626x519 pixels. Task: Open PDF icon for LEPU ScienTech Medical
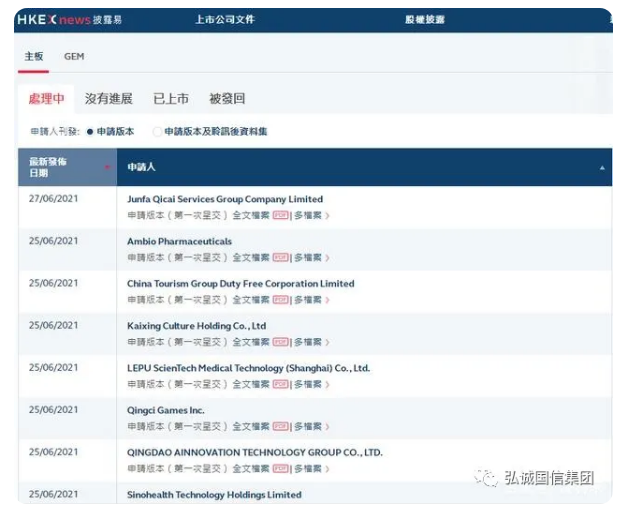pyautogui.click(x=281, y=384)
